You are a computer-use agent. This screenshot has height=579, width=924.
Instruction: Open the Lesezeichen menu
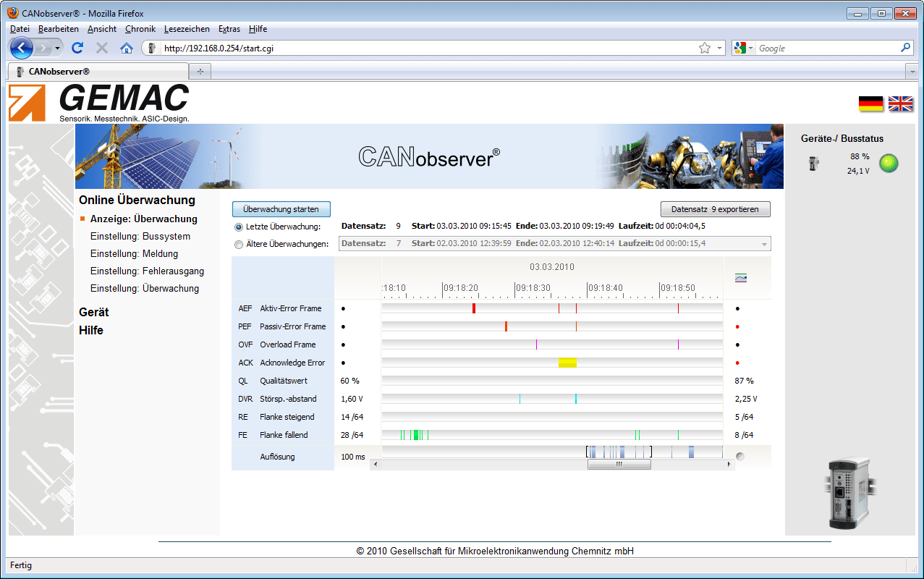pos(187,29)
